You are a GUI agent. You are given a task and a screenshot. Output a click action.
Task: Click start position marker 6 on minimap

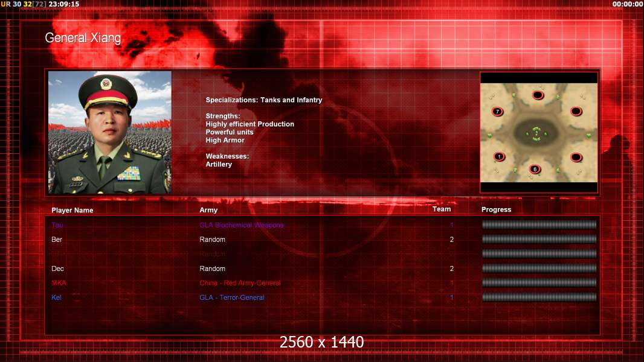[535, 169]
